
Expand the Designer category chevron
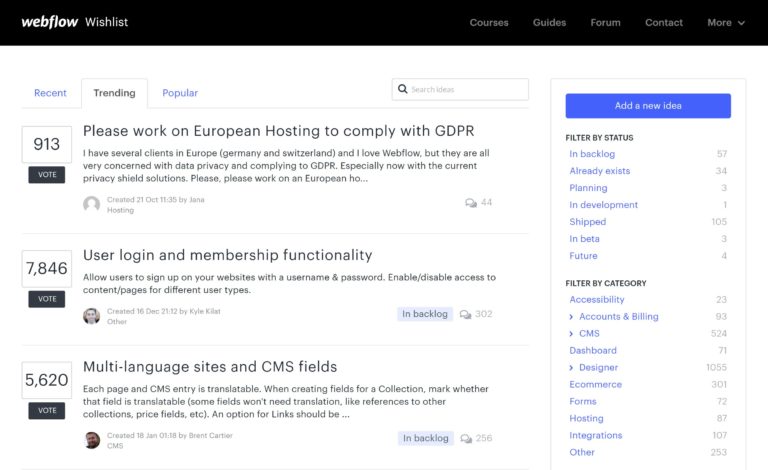[571, 368]
